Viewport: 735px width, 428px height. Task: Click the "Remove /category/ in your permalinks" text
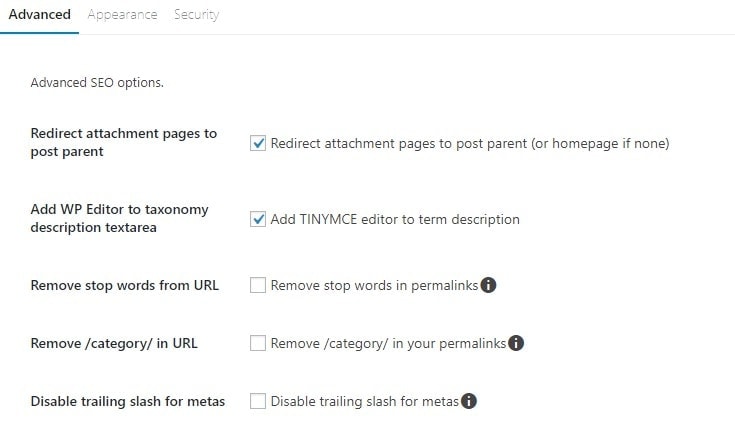coord(388,343)
